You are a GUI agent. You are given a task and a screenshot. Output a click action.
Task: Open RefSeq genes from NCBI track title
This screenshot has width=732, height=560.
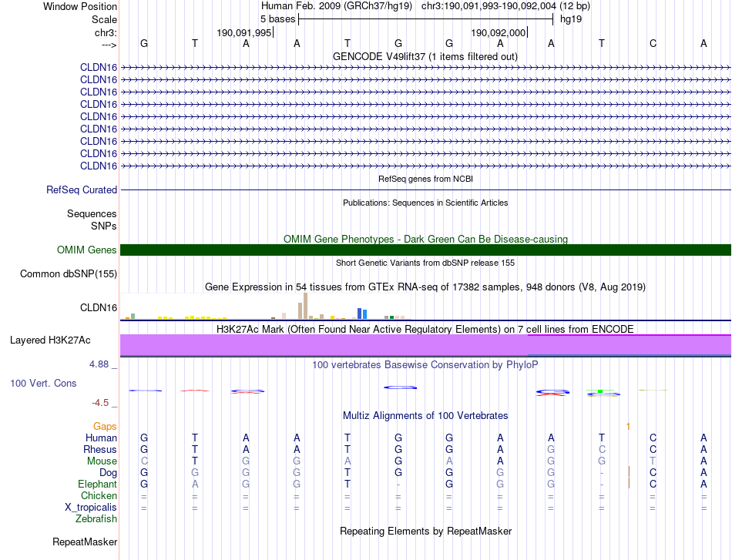pyautogui.click(x=425, y=179)
